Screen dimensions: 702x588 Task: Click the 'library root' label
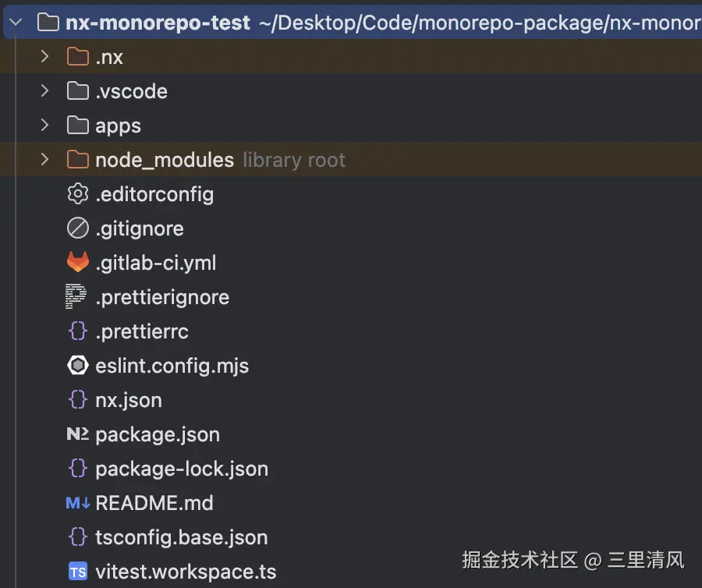(294, 160)
